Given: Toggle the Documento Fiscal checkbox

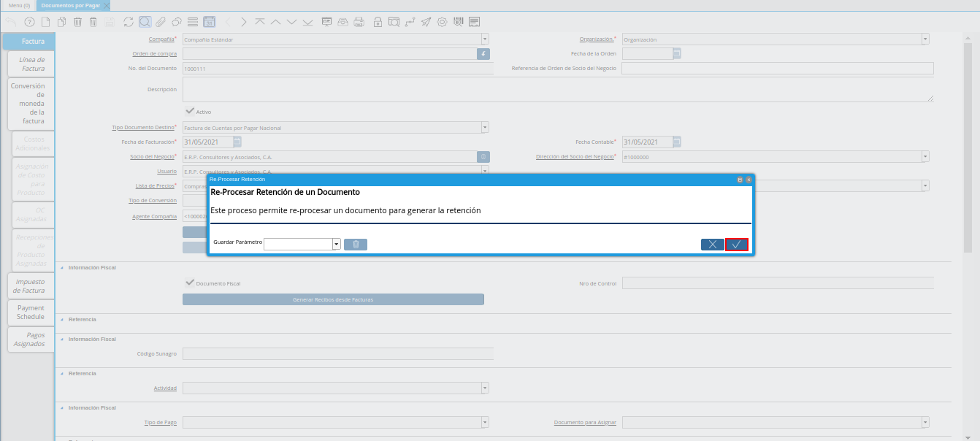Looking at the screenshot, I should click(x=190, y=283).
